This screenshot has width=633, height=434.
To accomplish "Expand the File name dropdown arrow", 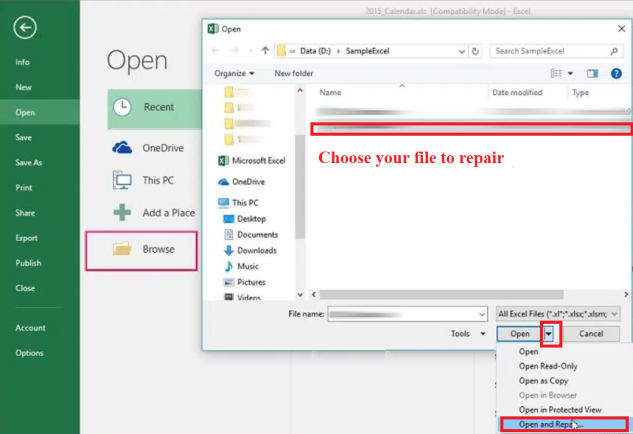I will point(482,314).
